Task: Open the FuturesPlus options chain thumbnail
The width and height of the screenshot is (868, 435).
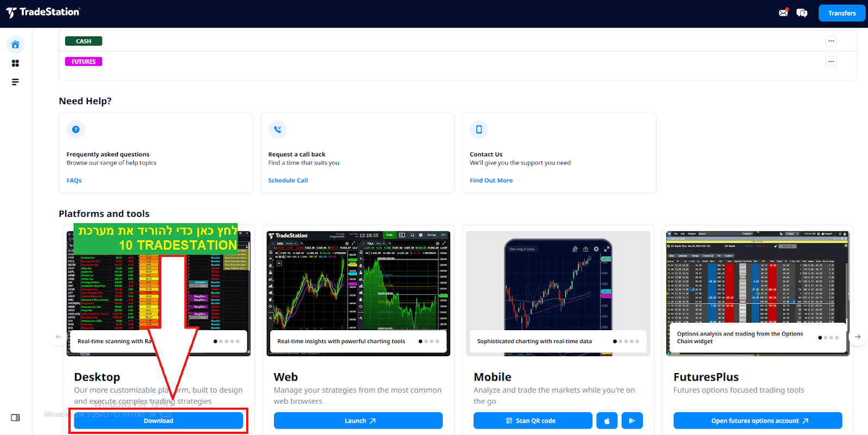Action: tap(758, 294)
